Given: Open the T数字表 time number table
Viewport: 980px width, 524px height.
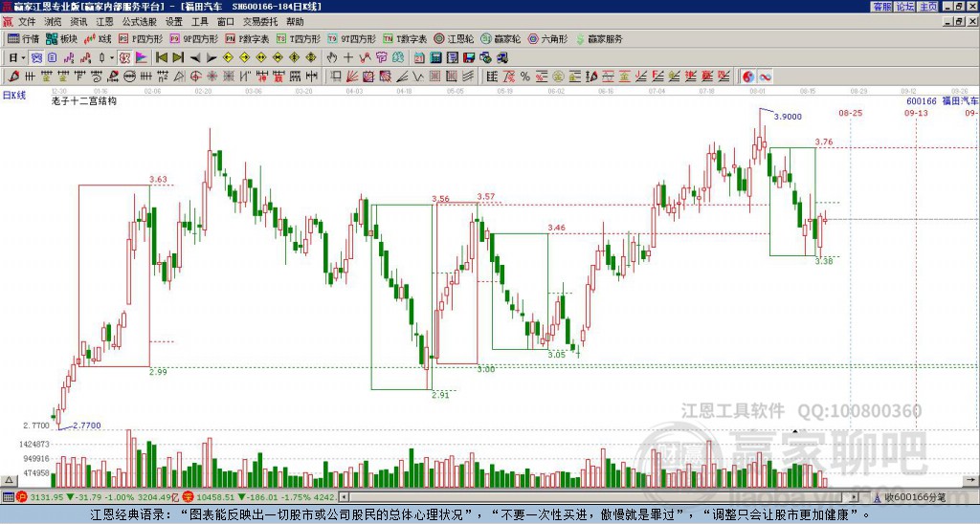Looking at the screenshot, I should click(405, 38).
